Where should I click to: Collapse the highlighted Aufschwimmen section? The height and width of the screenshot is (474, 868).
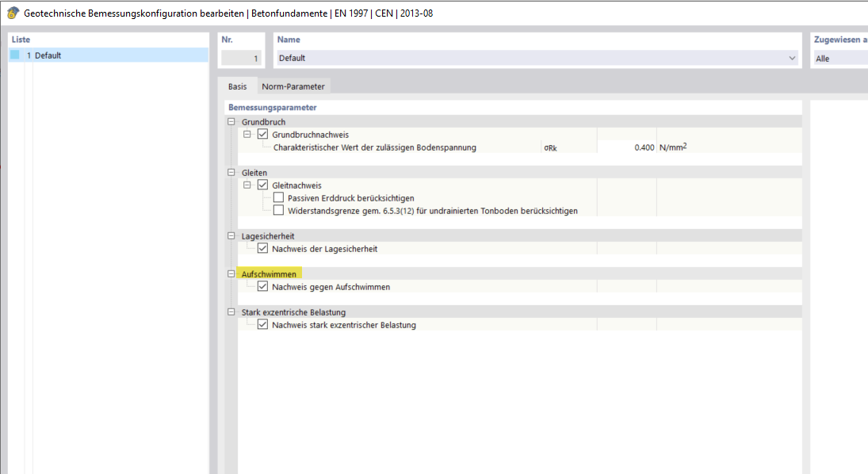(230, 273)
